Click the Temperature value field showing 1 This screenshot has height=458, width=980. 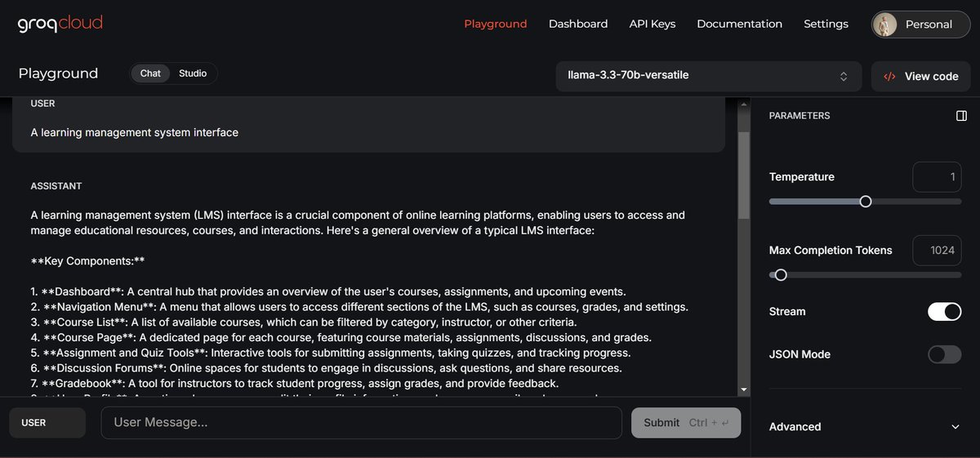(937, 177)
